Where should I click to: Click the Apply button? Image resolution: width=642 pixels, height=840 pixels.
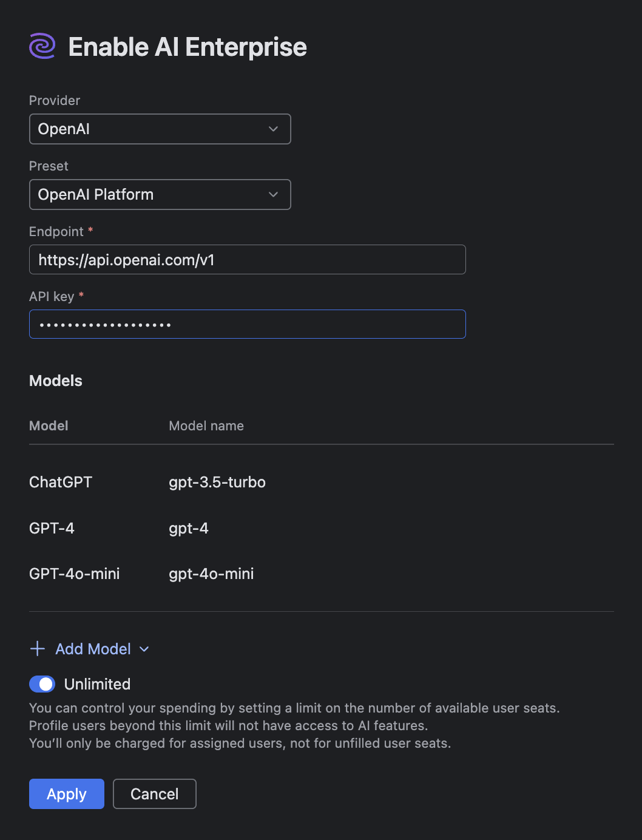66,794
